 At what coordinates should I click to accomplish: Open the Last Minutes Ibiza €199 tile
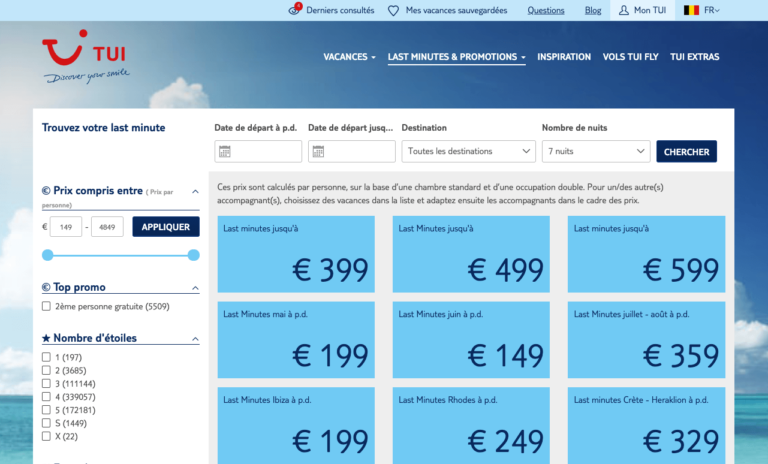click(296, 425)
